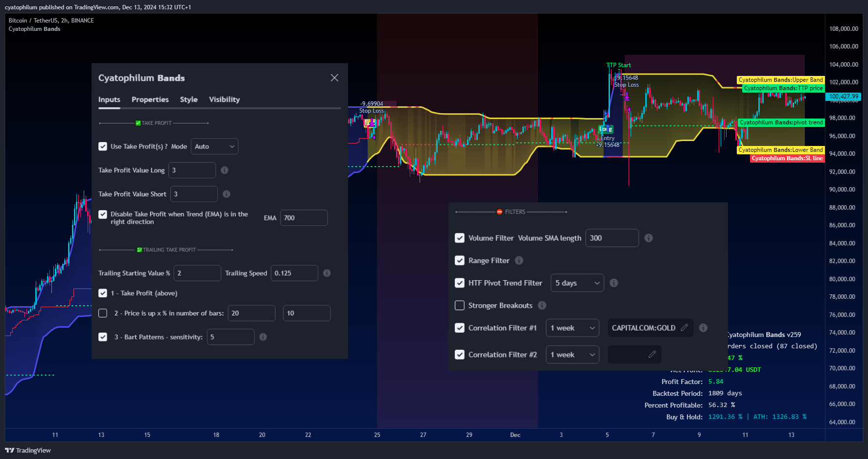Show info icon for Bart Patterns sensitivity

tap(263, 337)
